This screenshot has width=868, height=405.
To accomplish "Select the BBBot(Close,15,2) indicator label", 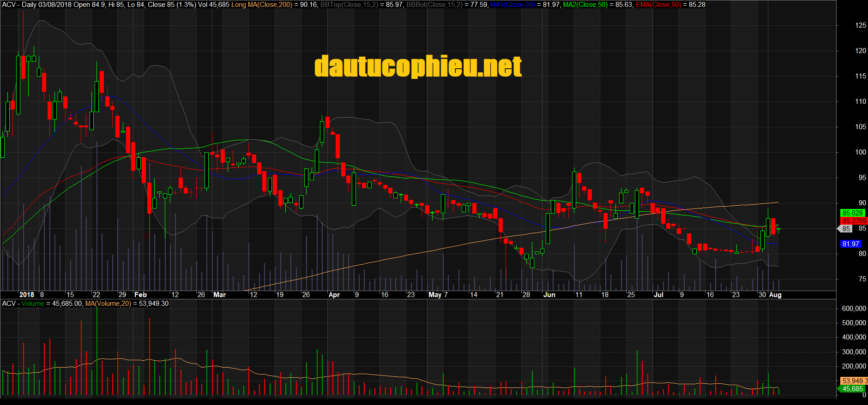I will click(x=434, y=5).
